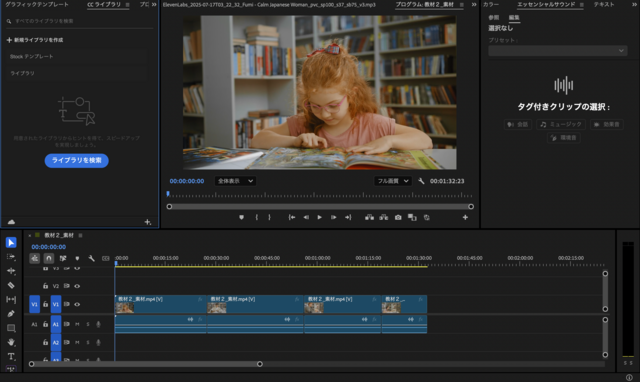Open エッセンシャルサウンド panel menu
Viewport: 640px width, 382px height.
tap(581, 5)
